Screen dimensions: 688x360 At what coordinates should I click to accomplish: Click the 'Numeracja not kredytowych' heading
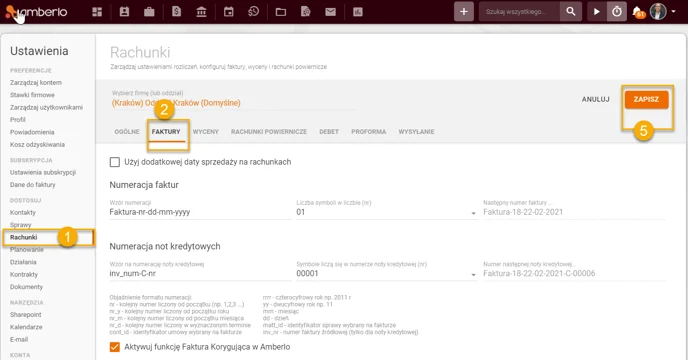[x=165, y=246]
